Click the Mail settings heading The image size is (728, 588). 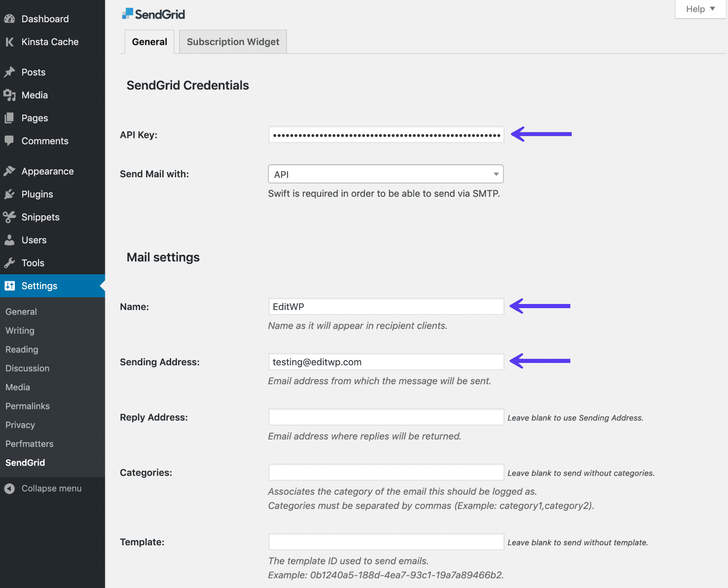[x=163, y=258]
